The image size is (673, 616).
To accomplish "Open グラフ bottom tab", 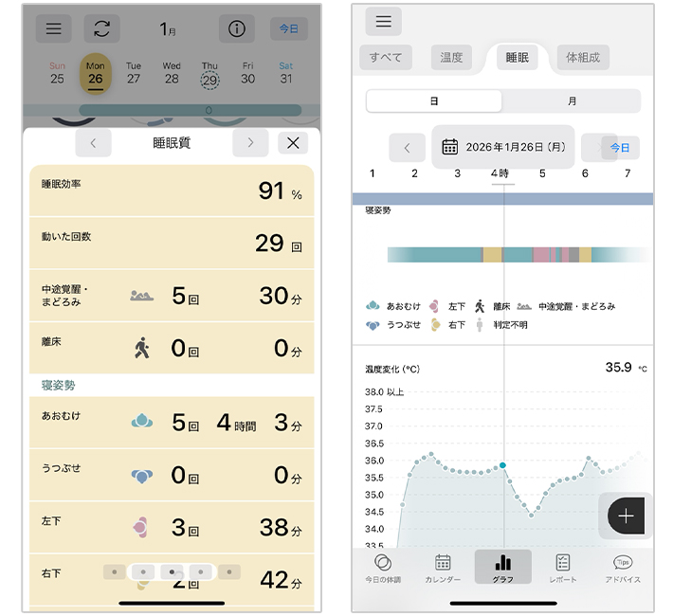I will tap(503, 568).
